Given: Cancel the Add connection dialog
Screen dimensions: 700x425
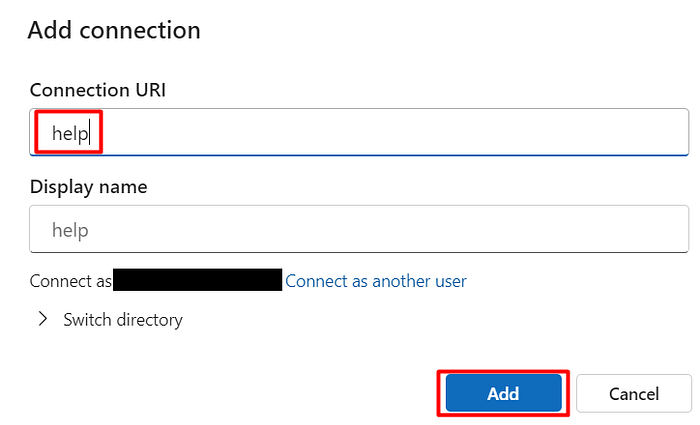Looking at the screenshot, I should click(633, 394).
